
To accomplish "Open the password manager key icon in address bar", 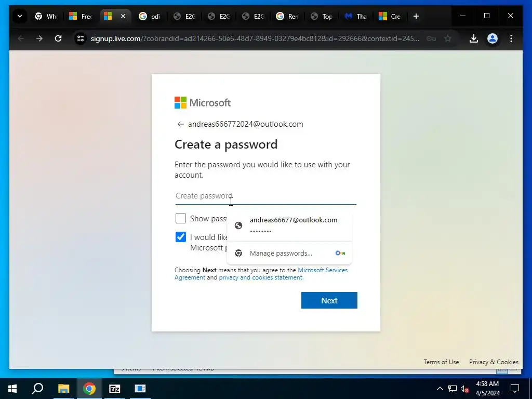I will pos(431,38).
